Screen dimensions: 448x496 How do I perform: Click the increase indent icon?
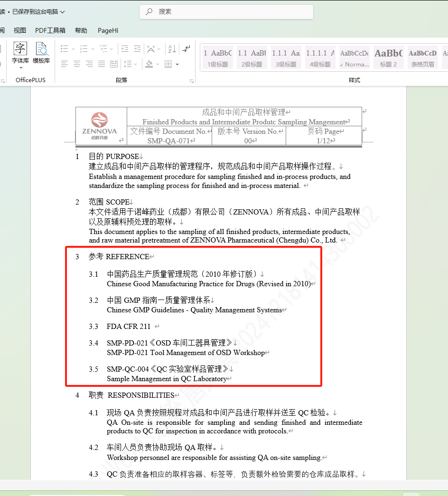point(137,49)
